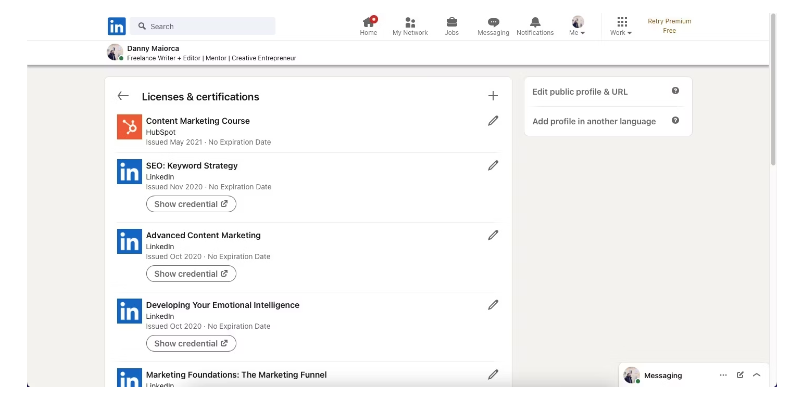Click LinkedIn logo beside SEO: Keyword Strategy
Image resolution: width=787 pixels, height=407 pixels.
(x=129, y=172)
